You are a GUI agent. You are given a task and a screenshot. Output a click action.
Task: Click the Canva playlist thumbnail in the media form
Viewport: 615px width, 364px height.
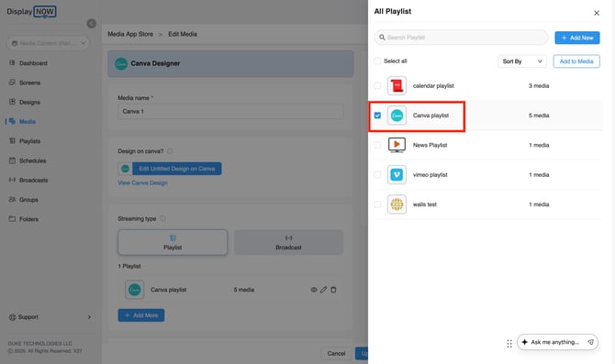pos(135,290)
